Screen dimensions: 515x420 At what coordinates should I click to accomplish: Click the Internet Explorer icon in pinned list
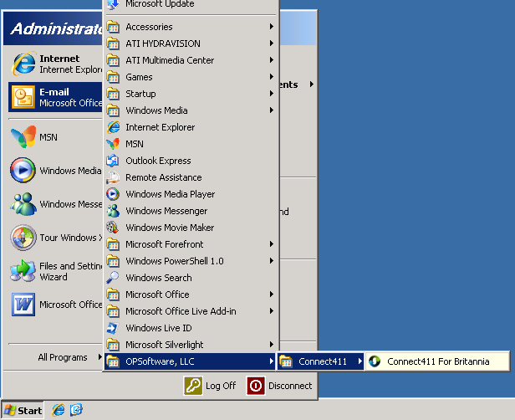click(x=23, y=64)
